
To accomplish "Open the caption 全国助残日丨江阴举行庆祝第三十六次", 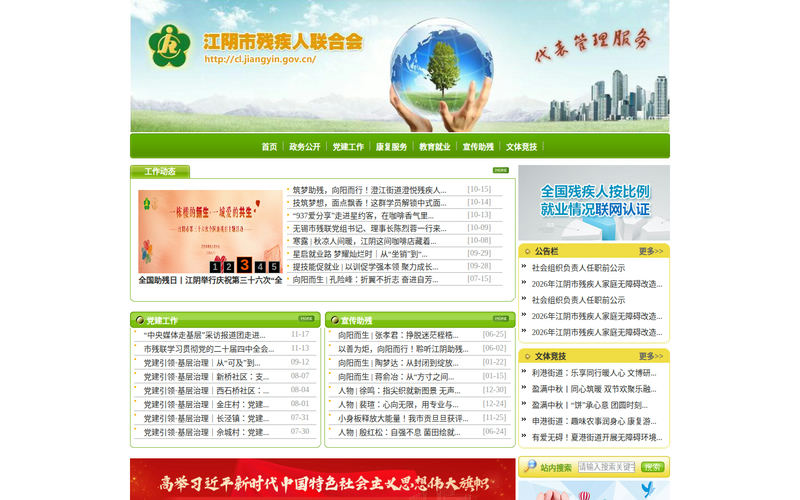I will (210, 280).
